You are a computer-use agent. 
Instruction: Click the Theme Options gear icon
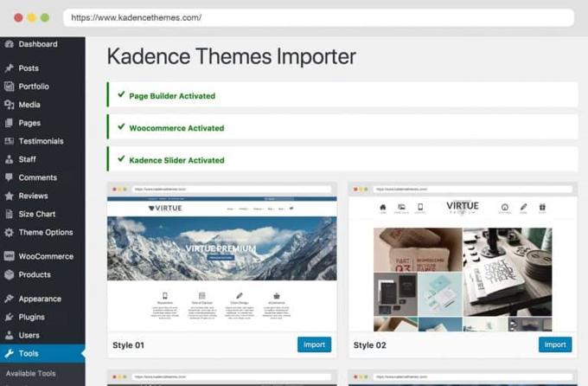coord(9,232)
